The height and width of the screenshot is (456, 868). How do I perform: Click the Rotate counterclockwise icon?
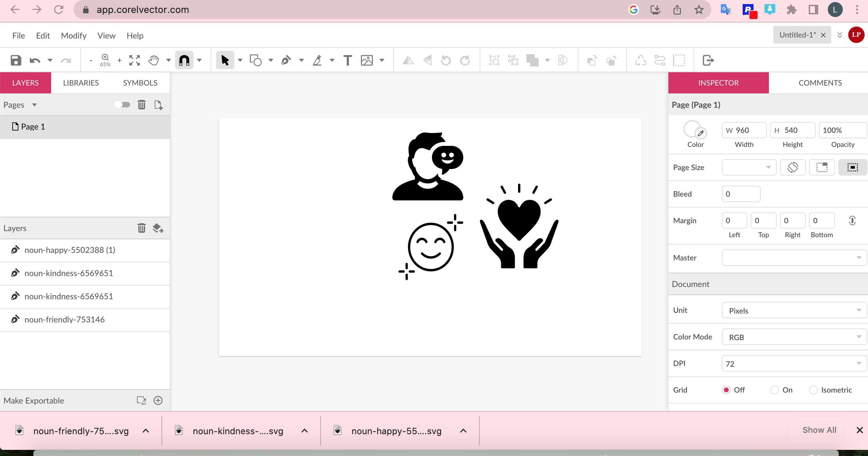[446, 60]
